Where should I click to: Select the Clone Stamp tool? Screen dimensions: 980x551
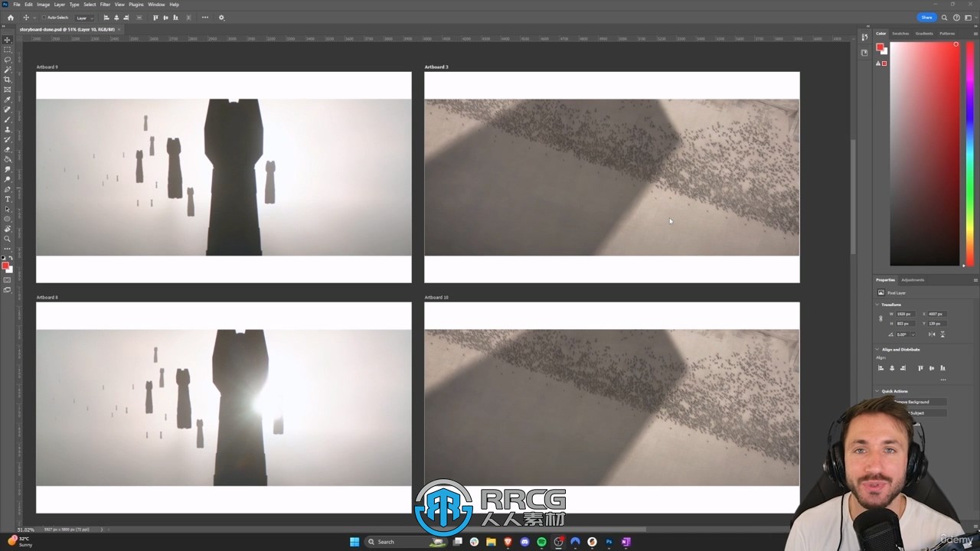(x=8, y=129)
